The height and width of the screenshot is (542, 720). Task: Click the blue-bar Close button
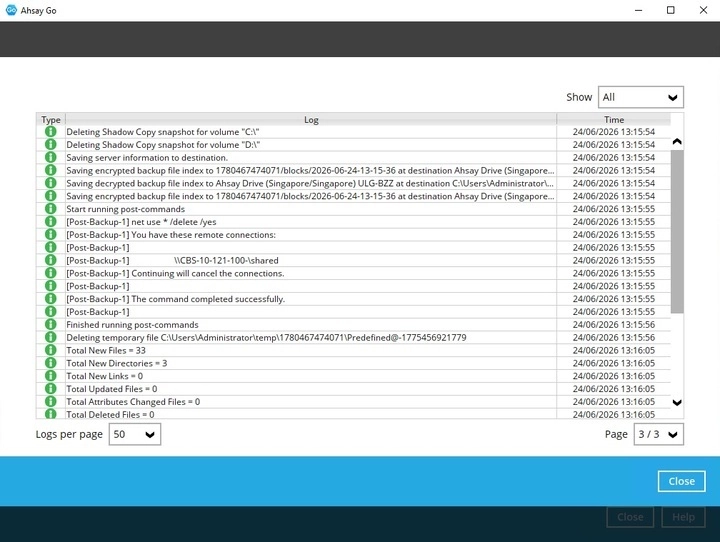681,481
